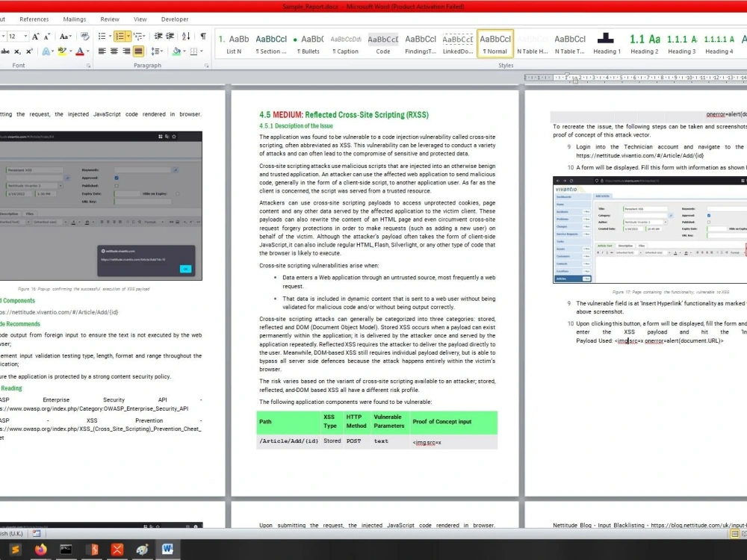747x560 pixels.
Task: Click the Figure 17 screenshot thumbnail
Action: (x=650, y=230)
